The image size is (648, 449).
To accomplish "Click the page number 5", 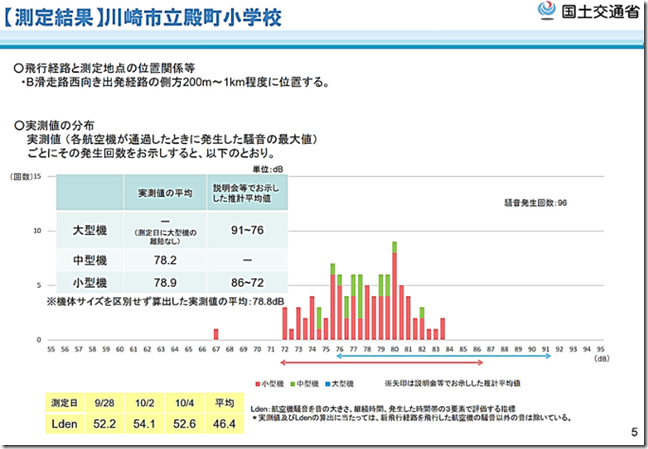I will pyautogui.click(x=634, y=432).
